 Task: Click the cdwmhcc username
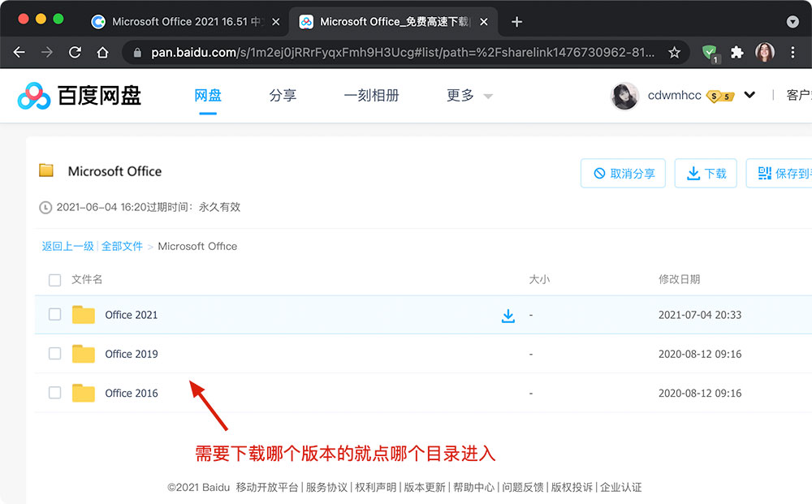tap(674, 95)
